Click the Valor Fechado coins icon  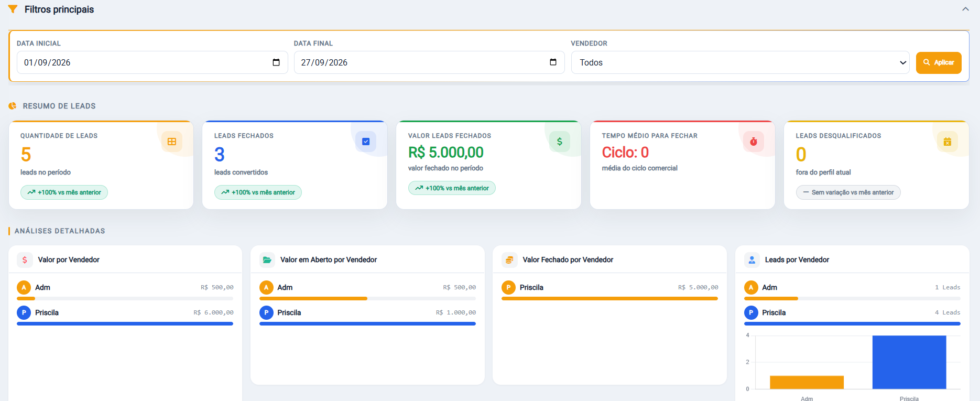pyautogui.click(x=509, y=259)
